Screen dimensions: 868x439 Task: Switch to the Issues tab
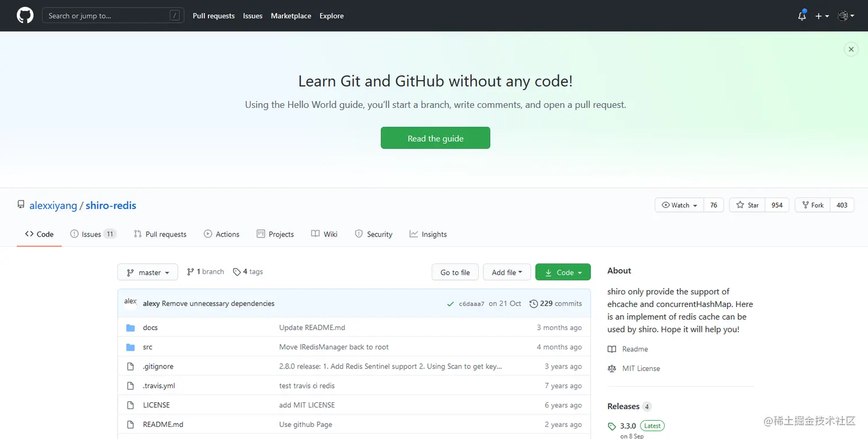(93, 234)
